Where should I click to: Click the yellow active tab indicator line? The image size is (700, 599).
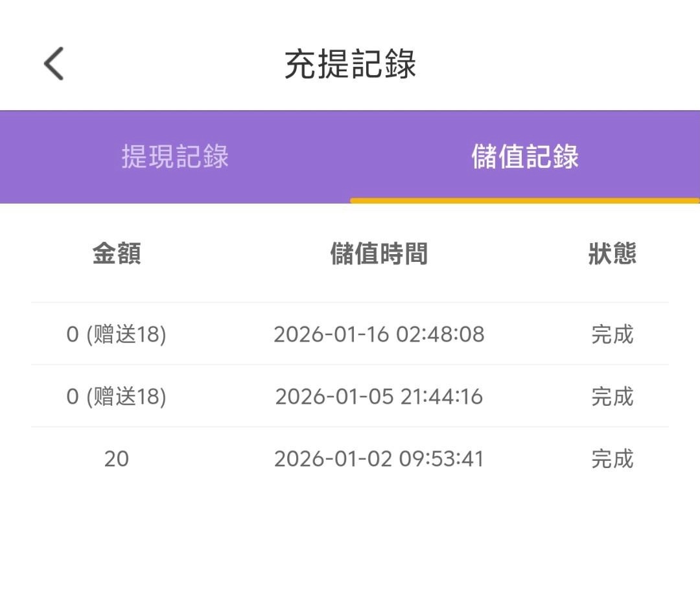click(x=525, y=200)
